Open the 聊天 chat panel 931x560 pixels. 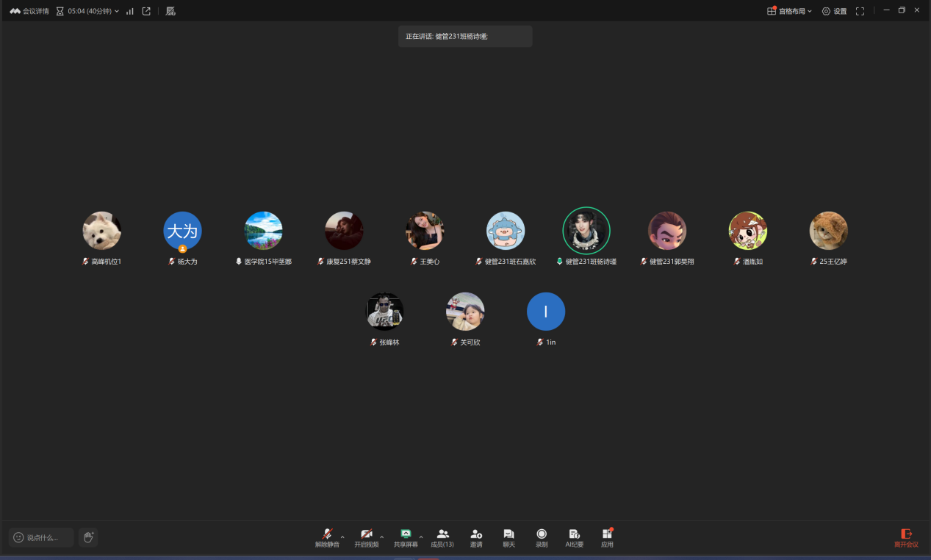click(x=508, y=537)
